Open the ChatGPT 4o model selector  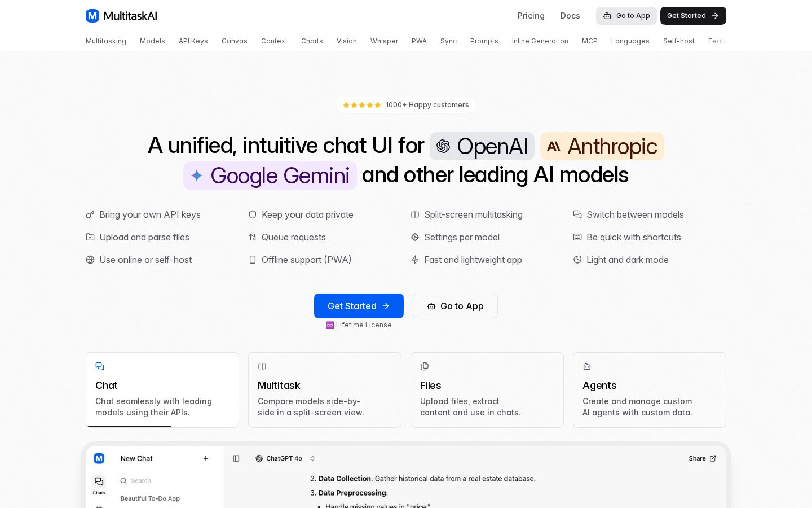[x=285, y=458]
